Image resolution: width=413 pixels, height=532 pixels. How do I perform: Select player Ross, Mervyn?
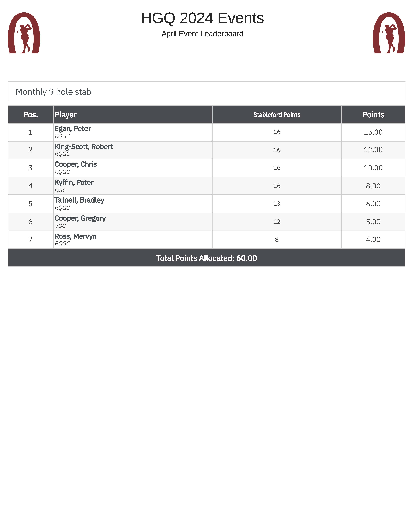coord(75,236)
